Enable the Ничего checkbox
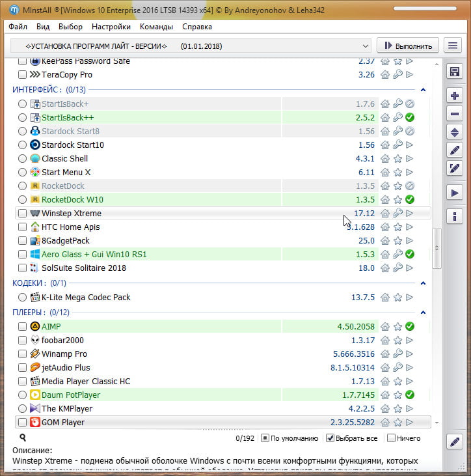This screenshot has width=471, height=476. point(391,438)
